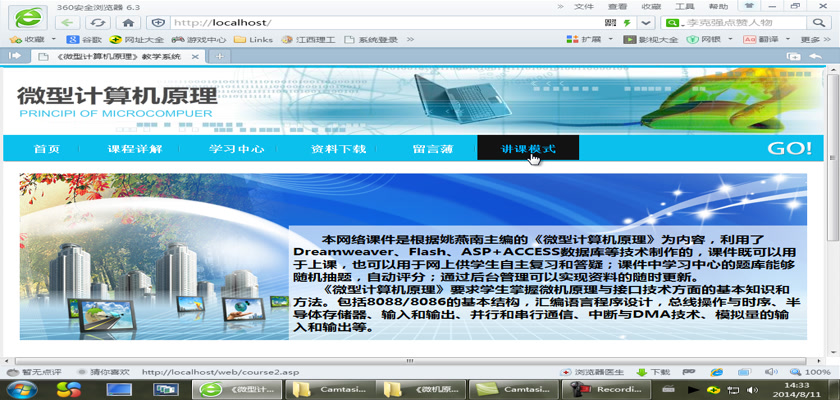The width and height of the screenshot is (840, 400).
Task: Click the browser back arrow button
Action: 68,22
